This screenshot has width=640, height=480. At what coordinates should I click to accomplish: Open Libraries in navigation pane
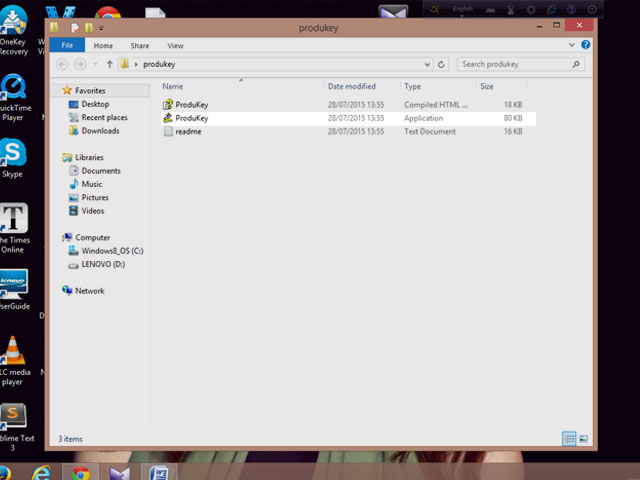pyautogui.click(x=83, y=157)
